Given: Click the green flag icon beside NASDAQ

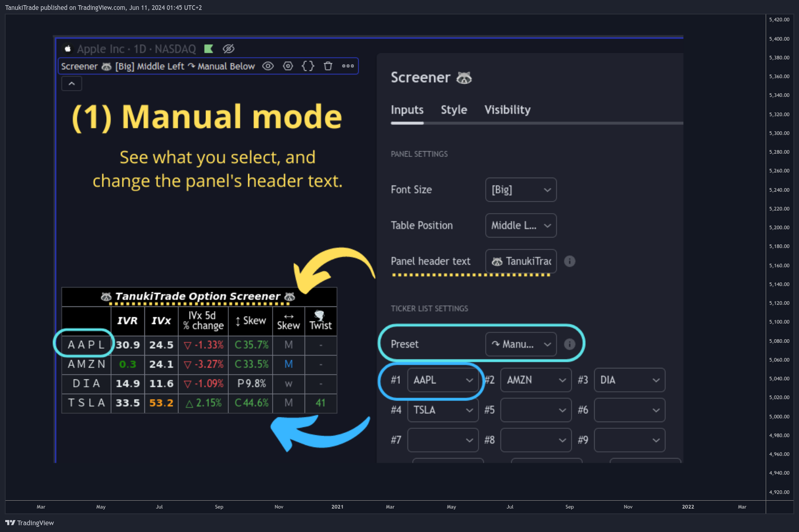Looking at the screenshot, I should click(208, 49).
